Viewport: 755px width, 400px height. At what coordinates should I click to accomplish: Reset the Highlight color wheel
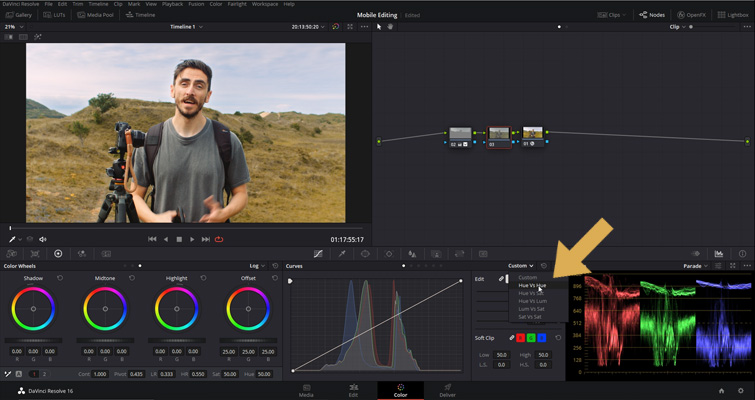pyautogui.click(x=203, y=278)
